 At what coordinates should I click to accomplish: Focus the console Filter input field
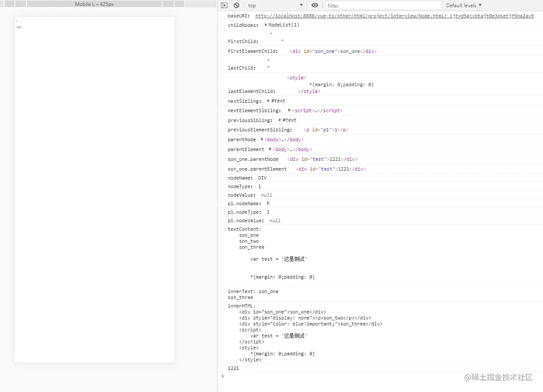coord(384,5)
